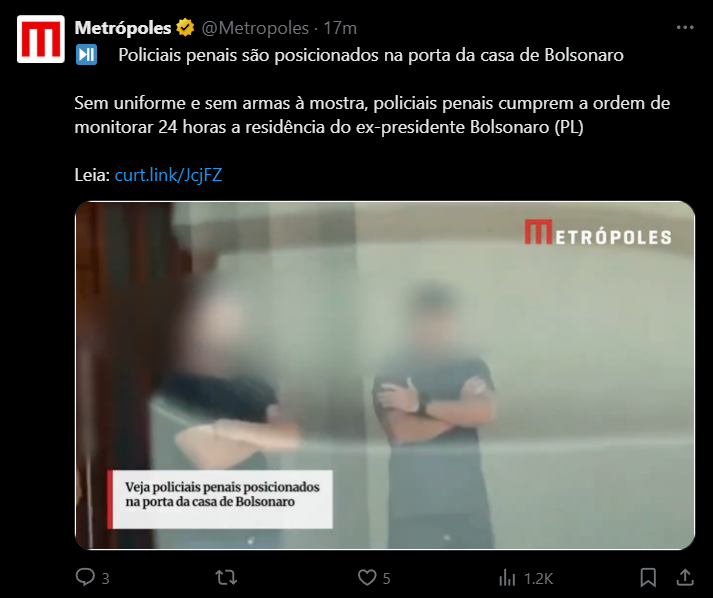
Task: Repost this tweet with retweet icon
Action: point(226,578)
